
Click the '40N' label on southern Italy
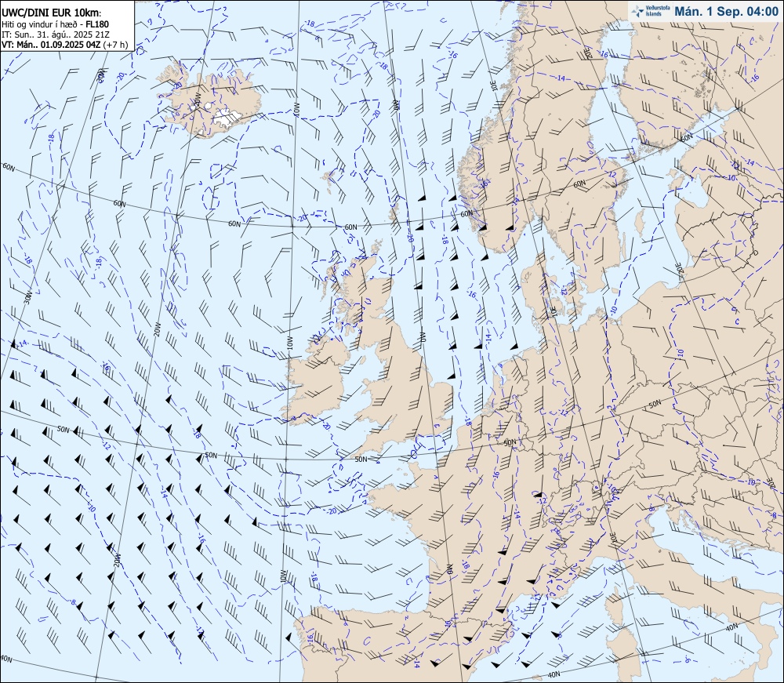(731, 627)
